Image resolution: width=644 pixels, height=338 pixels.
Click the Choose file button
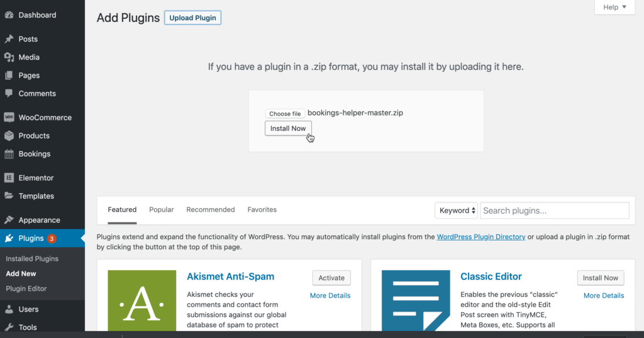(x=285, y=113)
